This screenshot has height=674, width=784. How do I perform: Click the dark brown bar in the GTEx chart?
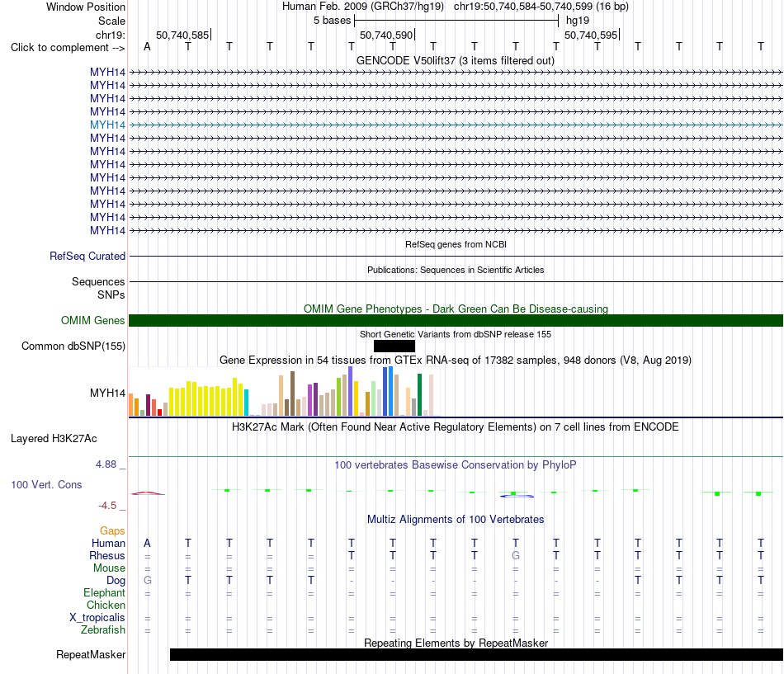pyautogui.click(x=292, y=394)
